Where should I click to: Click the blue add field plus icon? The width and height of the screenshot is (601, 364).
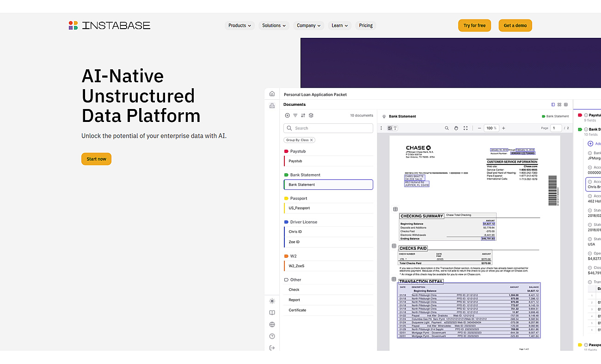[x=590, y=144]
